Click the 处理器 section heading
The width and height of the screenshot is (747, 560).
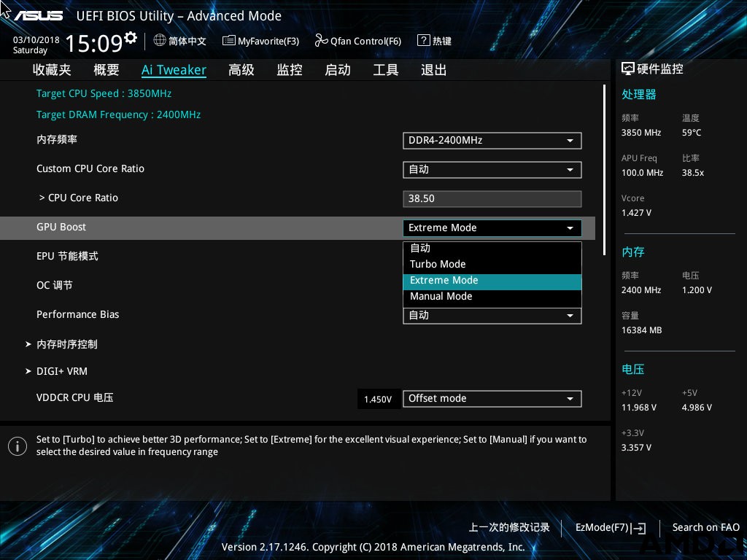click(x=639, y=94)
